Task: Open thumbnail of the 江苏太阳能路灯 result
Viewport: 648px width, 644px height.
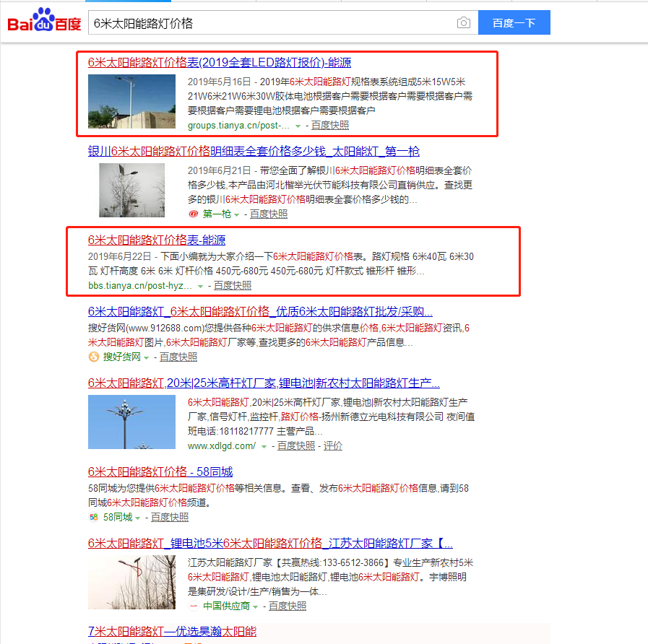Action: [131, 582]
